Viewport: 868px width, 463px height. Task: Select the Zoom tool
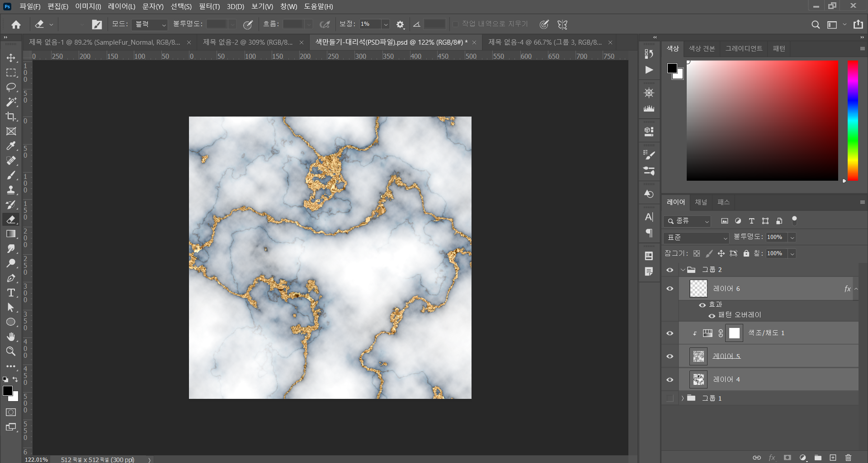pyautogui.click(x=11, y=351)
